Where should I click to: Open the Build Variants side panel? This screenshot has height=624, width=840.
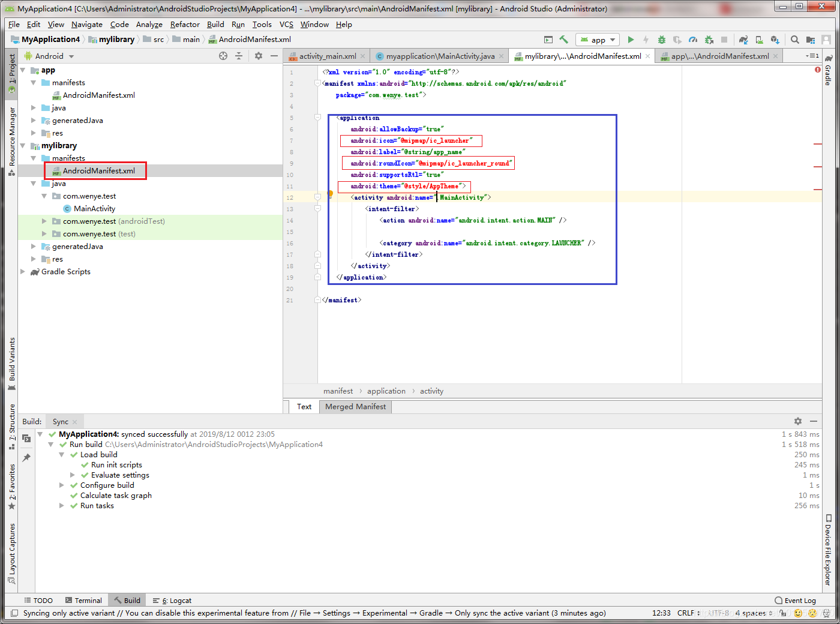coord(11,364)
